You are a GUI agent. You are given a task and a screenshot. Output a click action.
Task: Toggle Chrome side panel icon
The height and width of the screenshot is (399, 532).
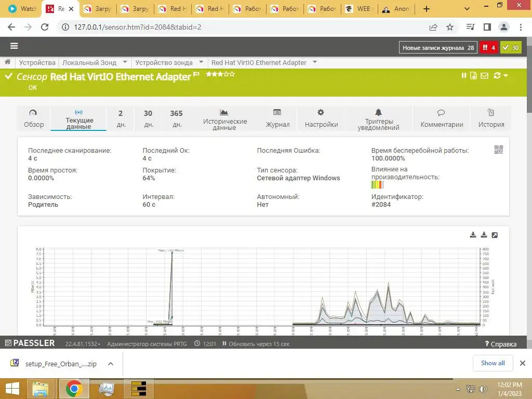click(487, 27)
